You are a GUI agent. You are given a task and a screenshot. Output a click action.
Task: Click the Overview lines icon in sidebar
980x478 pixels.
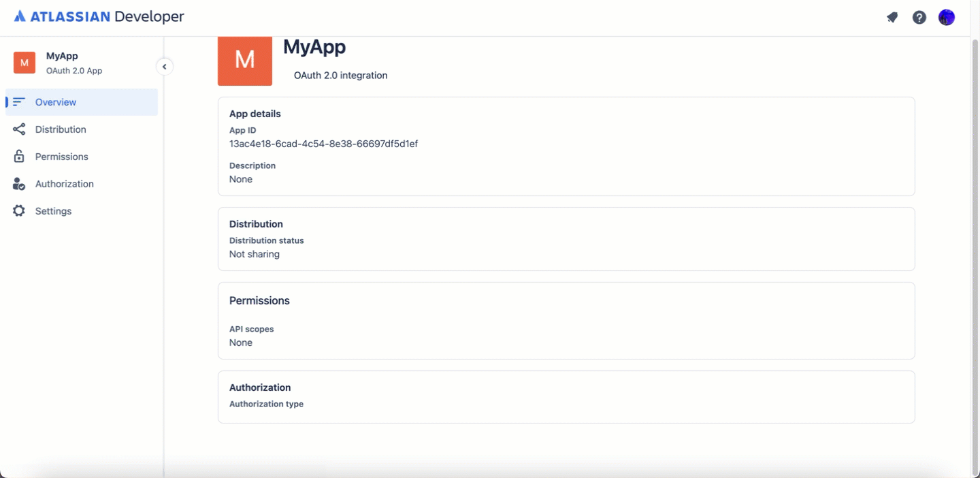(19, 102)
